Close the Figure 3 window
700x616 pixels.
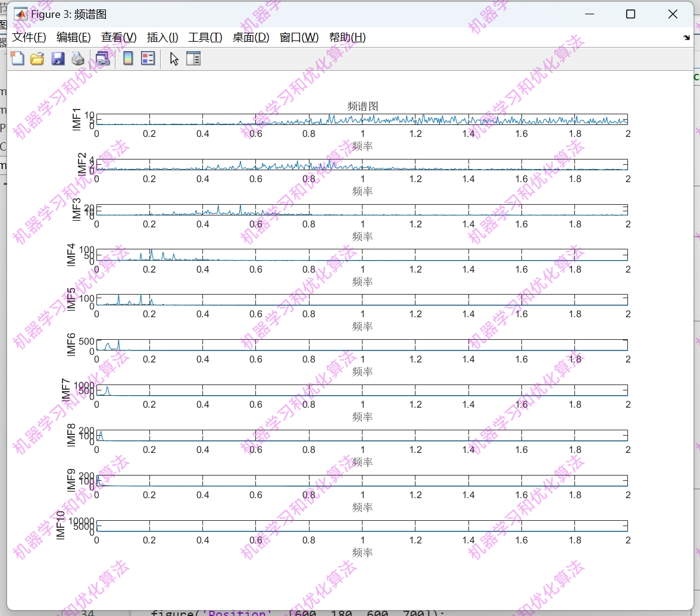tap(673, 14)
